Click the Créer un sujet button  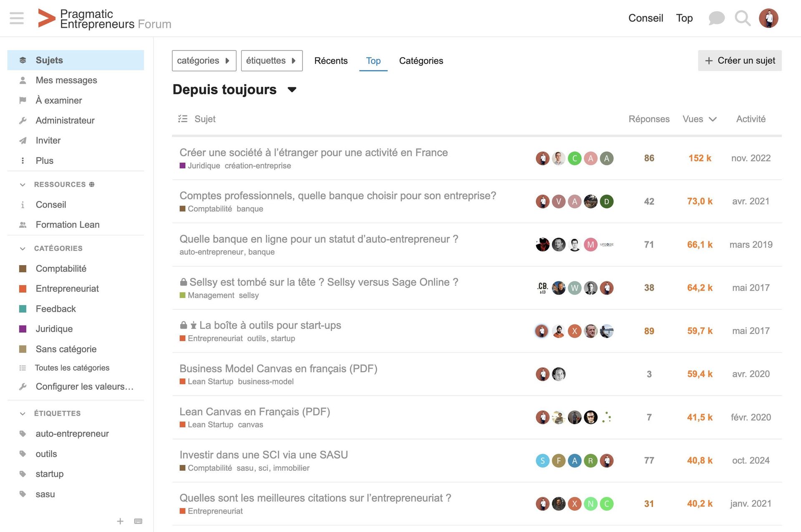click(x=739, y=61)
